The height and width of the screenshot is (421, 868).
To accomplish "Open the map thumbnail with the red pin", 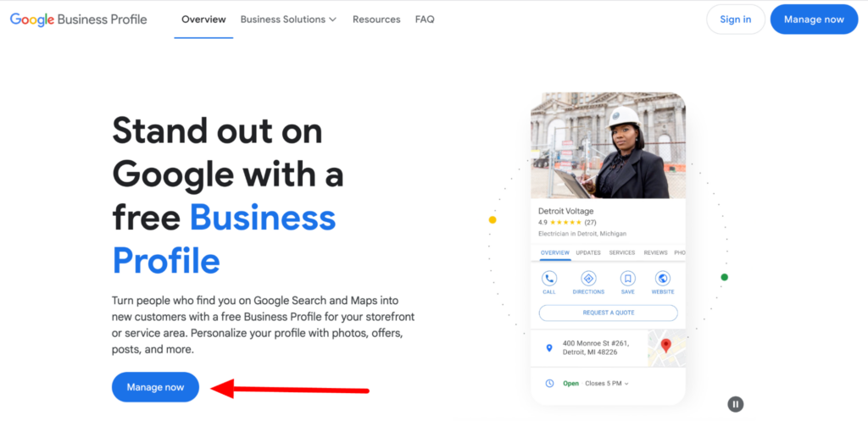I will click(666, 348).
